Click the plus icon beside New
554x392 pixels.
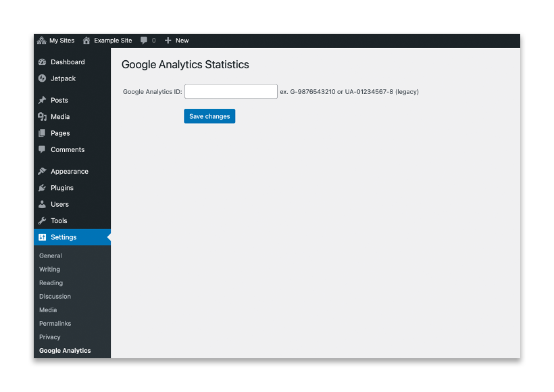[x=168, y=41]
